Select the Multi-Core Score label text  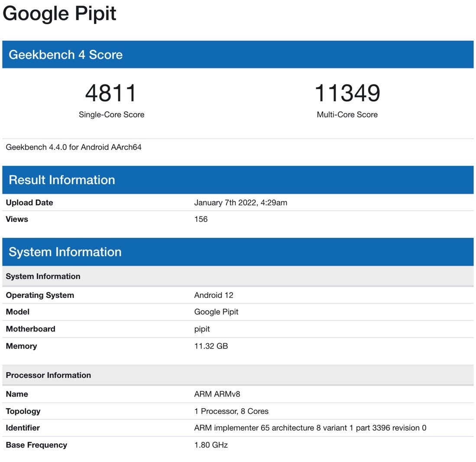(347, 115)
